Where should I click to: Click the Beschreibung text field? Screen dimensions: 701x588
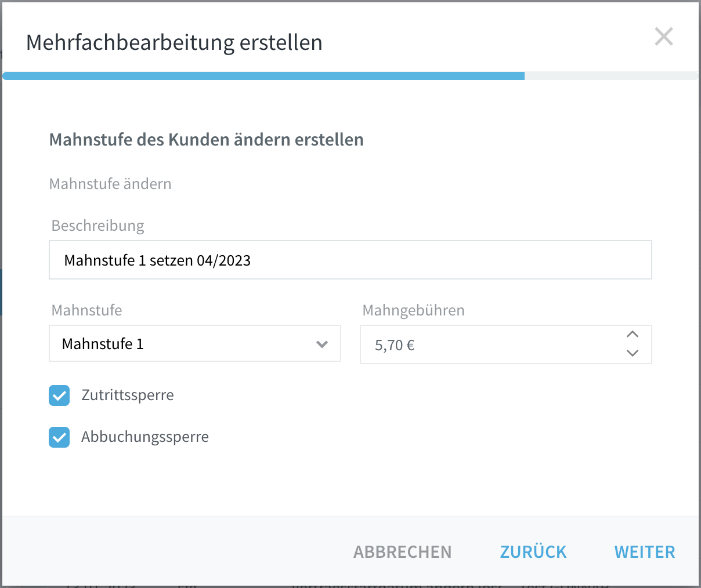(x=351, y=260)
